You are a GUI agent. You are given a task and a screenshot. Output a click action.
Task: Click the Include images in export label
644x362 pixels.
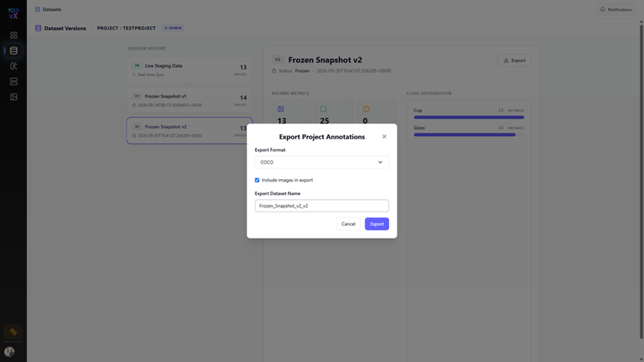pos(287,180)
